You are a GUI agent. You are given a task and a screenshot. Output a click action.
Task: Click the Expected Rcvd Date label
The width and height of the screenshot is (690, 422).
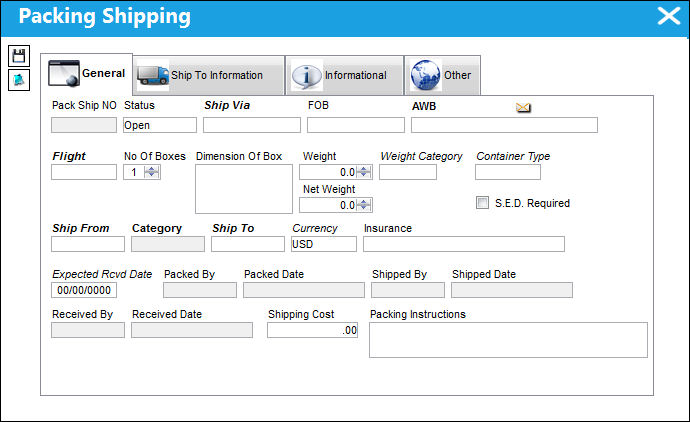pos(102,274)
